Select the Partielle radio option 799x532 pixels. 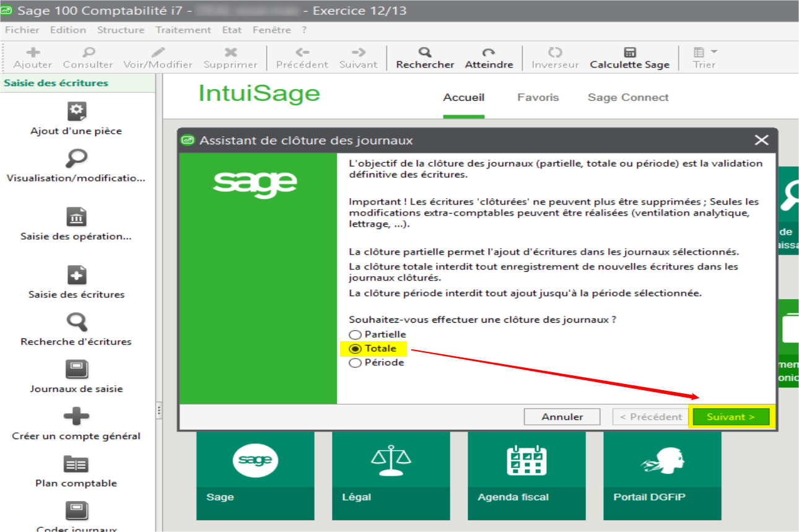coord(356,334)
